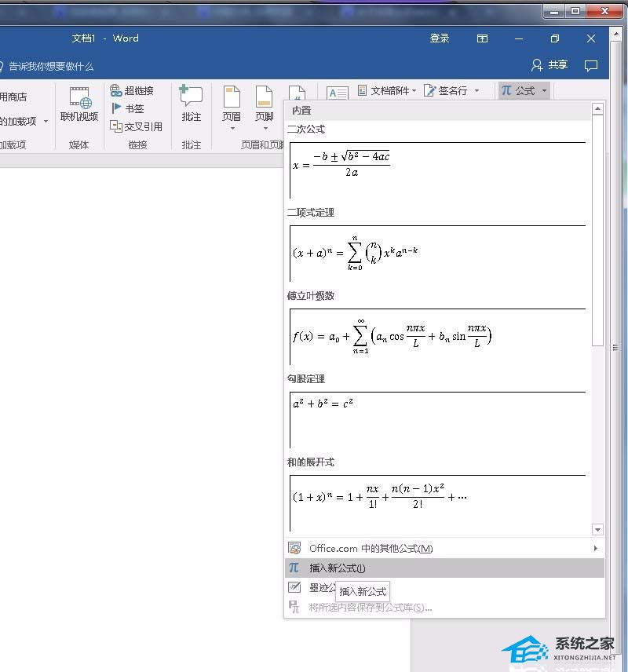Viewport: 628px width, 672px height.
Task: Click the ribbon display options icon
Action: tap(482, 38)
